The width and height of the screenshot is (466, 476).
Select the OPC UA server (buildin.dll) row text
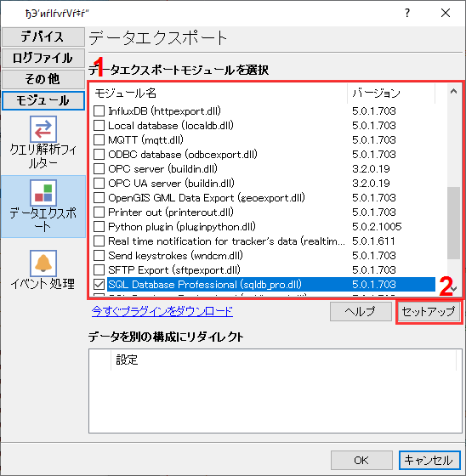(x=171, y=184)
